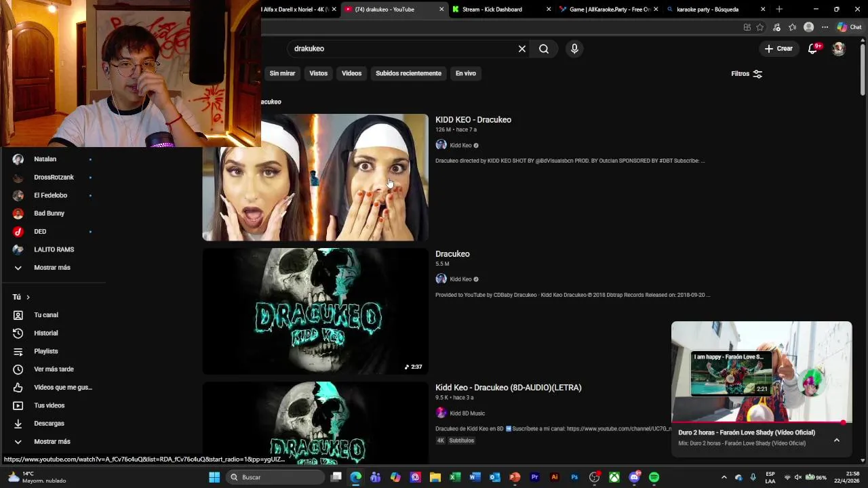Open the skull thumbnail with 2:37 duration

pos(315,311)
